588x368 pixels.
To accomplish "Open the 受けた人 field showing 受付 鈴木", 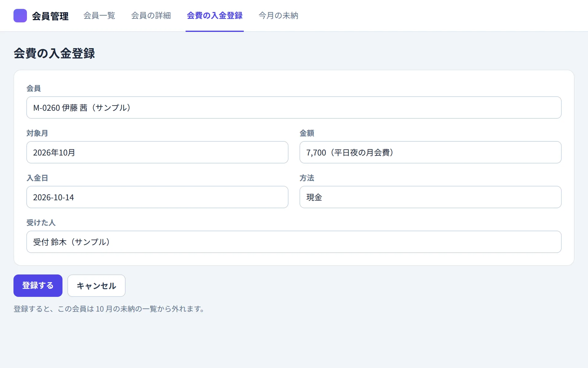I will 294,242.
